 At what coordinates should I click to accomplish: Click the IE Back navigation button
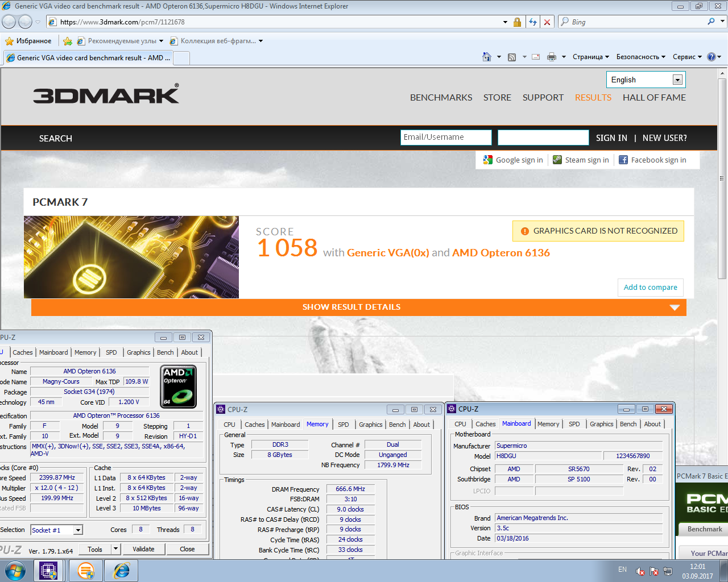pyautogui.click(x=9, y=22)
